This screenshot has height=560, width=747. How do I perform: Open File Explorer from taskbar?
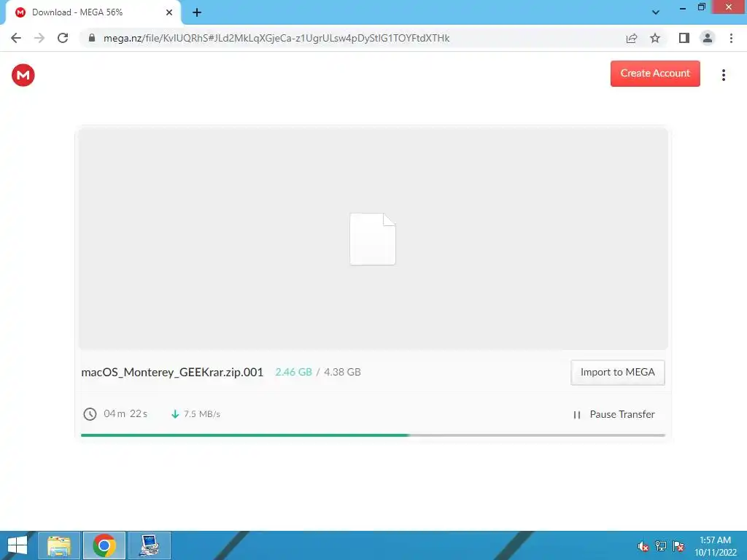(x=59, y=545)
